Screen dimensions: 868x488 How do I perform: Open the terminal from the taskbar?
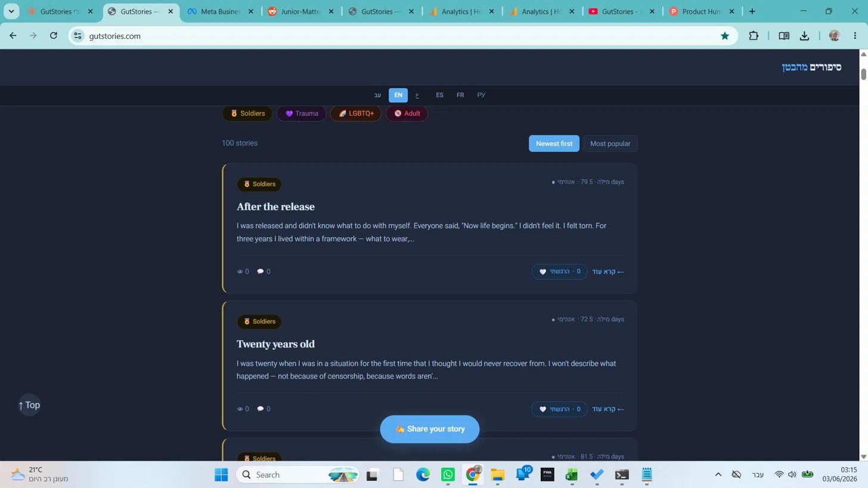622,475
